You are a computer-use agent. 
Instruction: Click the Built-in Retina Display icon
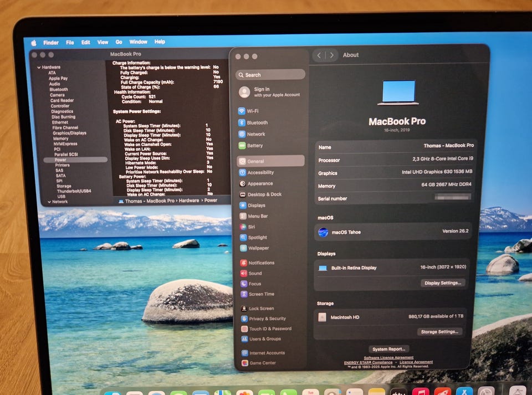click(x=323, y=268)
